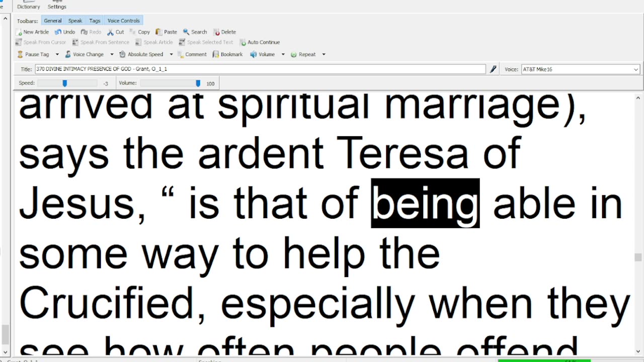The height and width of the screenshot is (362, 644).
Task: Click the Redo toolbar item
Action: pyautogui.click(x=91, y=32)
